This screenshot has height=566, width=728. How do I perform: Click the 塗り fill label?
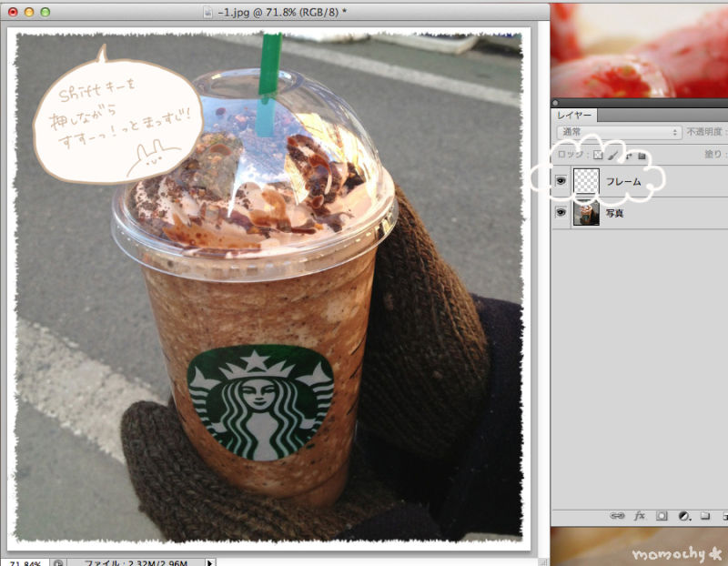713,154
